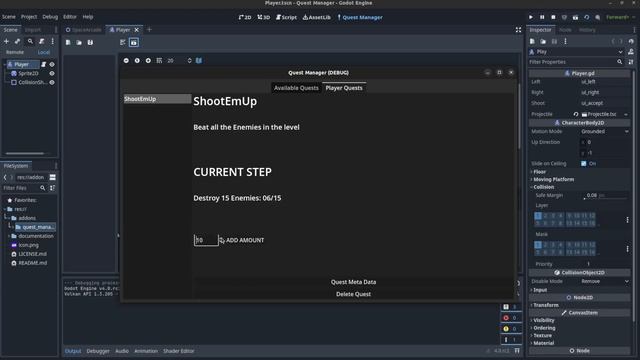640x360 pixels.
Task: Zoom in using plus icon
Action: [148, 60]
